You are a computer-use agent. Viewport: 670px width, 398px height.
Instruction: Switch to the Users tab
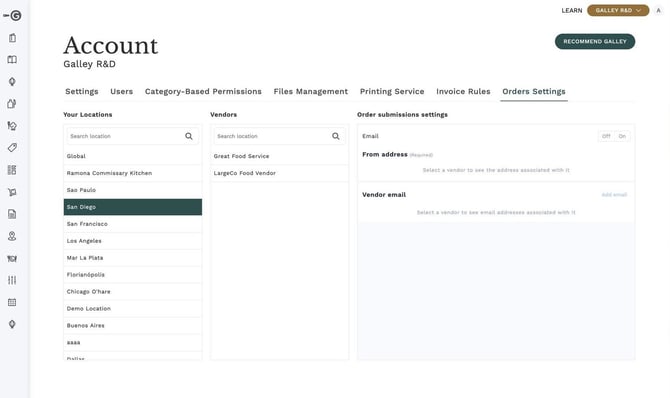pos(121,91)
